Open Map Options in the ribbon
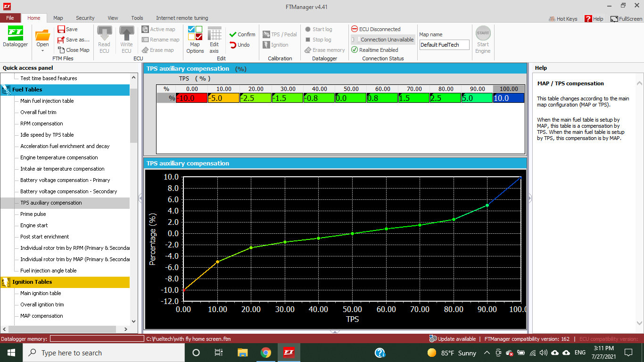 pyautogui.click(x=195, y=40)
